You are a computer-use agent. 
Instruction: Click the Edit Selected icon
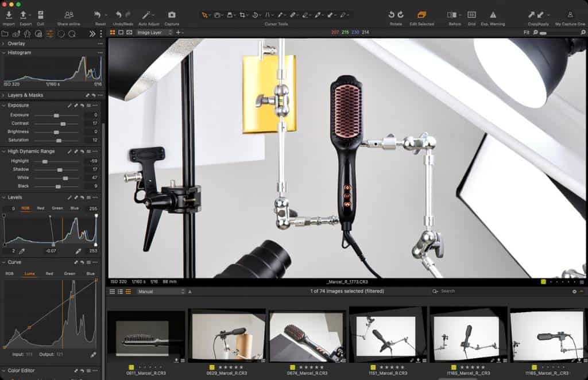tap(421, 14)
